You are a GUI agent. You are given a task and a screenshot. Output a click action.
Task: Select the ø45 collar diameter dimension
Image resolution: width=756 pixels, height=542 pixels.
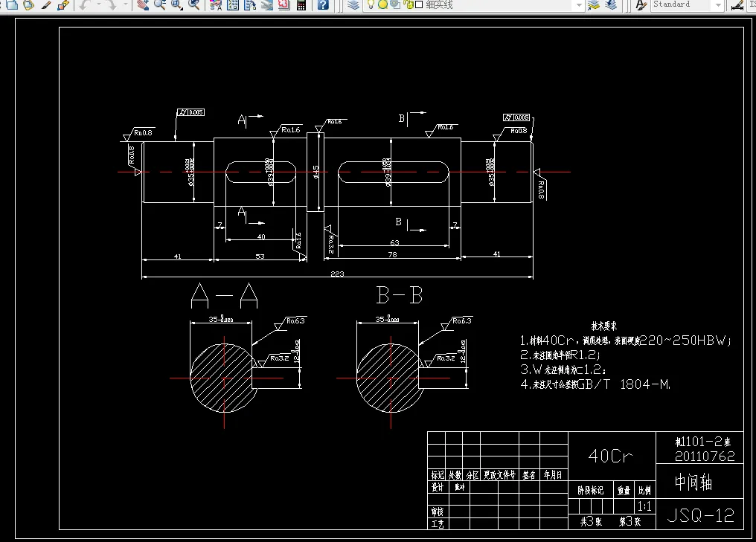tap(315, 172)
